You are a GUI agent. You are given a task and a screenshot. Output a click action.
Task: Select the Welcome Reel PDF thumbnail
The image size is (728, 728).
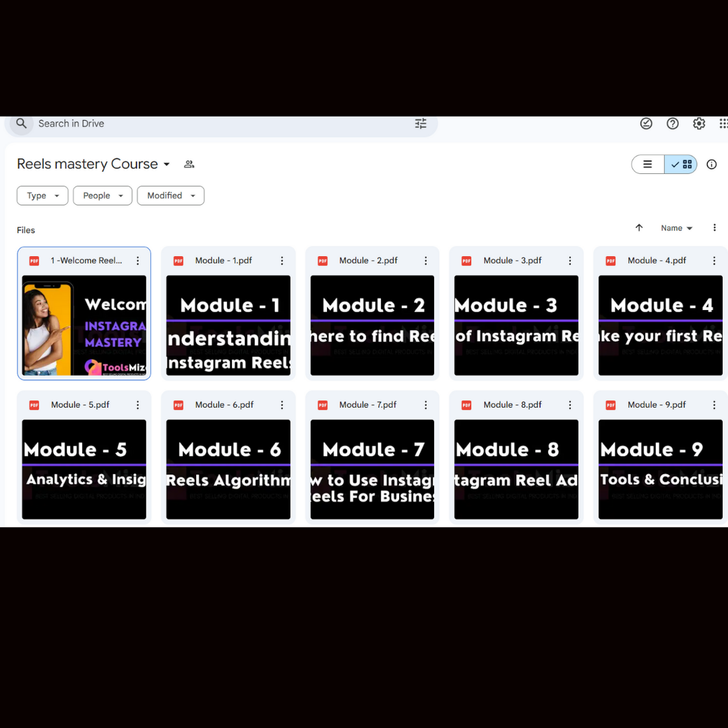click(x=84, y=326)
